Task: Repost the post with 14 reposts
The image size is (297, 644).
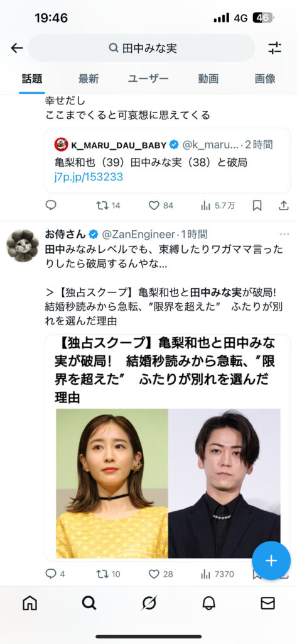Action: point(108,206)
